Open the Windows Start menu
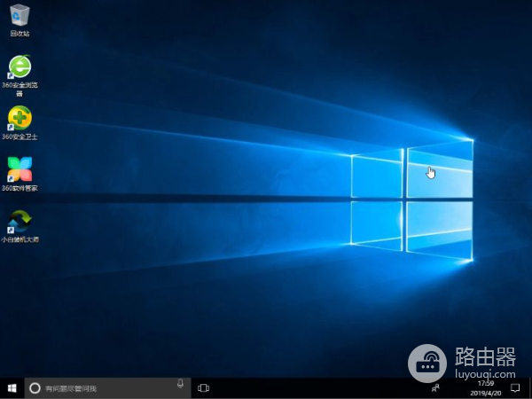Viewport: 532px width, 399px height. pyautogui.click(x=12, y=388)
